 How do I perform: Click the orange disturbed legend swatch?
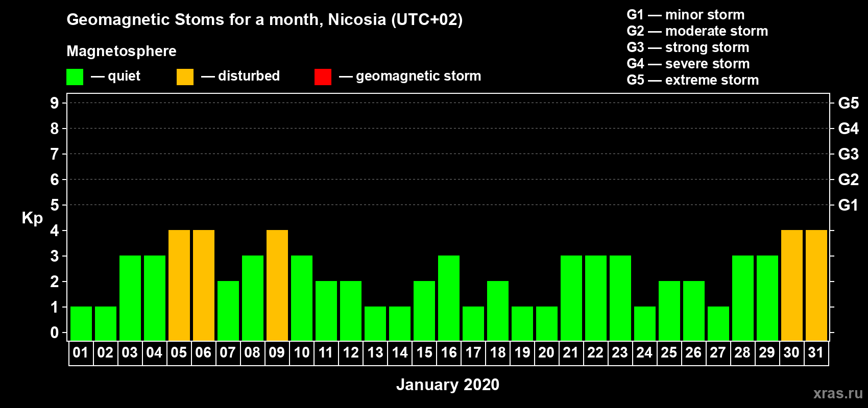(185, 77)
